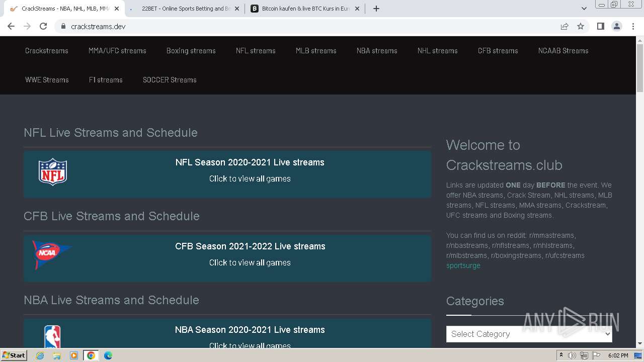Open SOCCER Streams menu item
The height and width of the screenshot is (362, 644).
click(x=170, y=80)
